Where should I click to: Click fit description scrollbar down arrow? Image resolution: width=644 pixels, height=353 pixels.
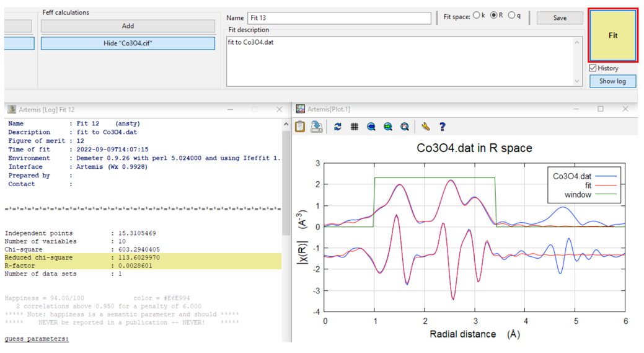tap(577, 81)
